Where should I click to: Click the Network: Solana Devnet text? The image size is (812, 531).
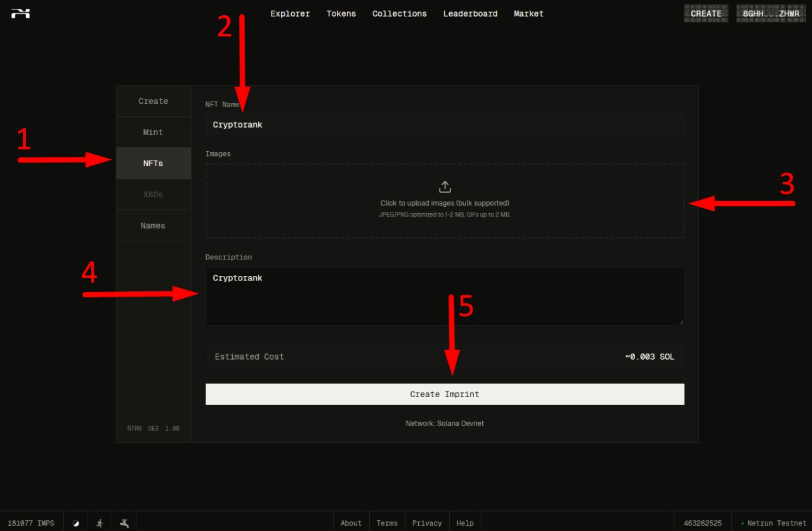[445, 423]
